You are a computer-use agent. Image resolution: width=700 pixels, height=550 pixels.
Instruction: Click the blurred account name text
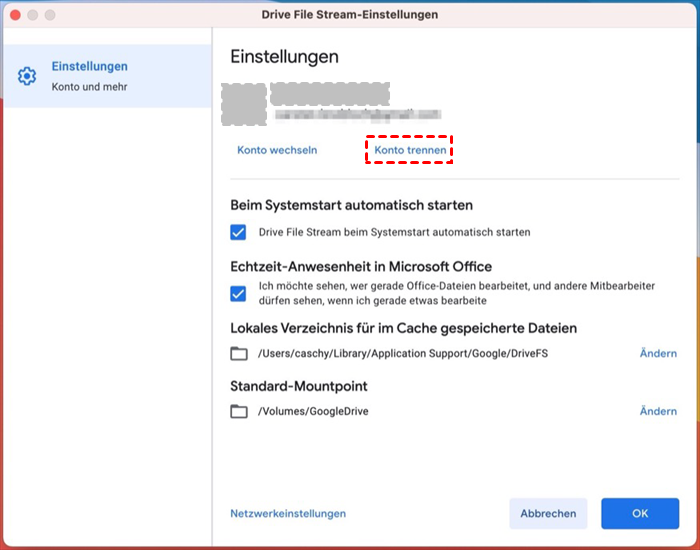(x=330, y=95)
